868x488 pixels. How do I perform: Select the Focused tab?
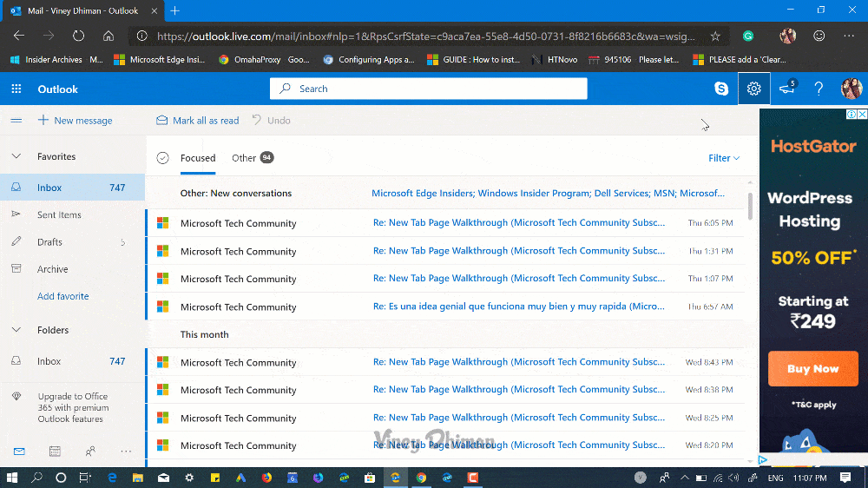[198, 158]
